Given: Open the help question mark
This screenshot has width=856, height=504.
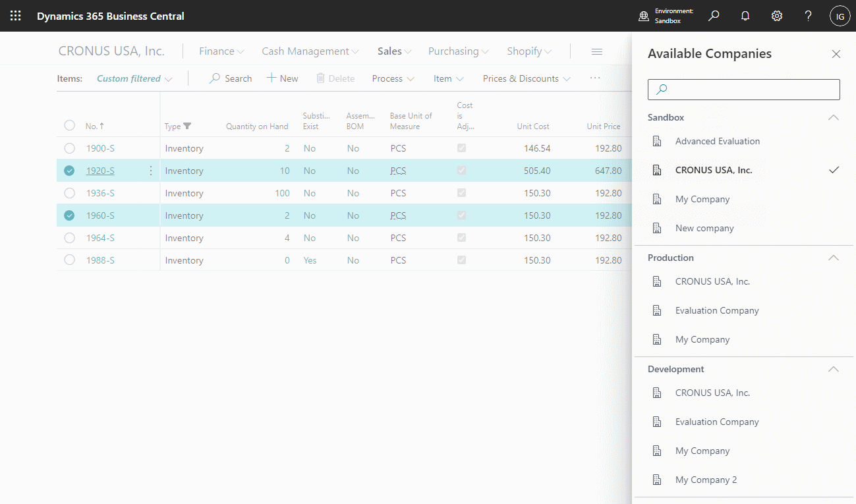Looking at the screenshot, I should click(809, 16).
